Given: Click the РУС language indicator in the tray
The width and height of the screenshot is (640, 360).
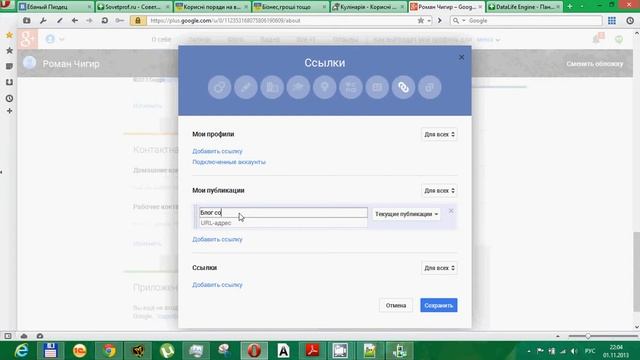Looking at the screenshot, I should (x=590, y=351).
